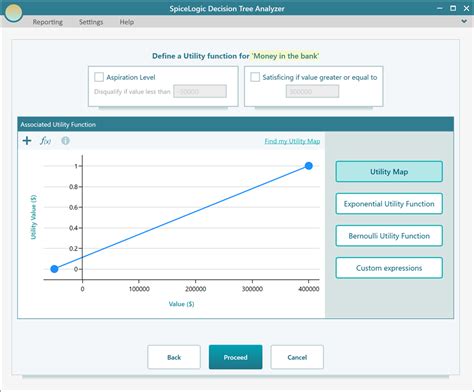Select the utility map point at utility 0
474x392 pixels.
point(54,269)
